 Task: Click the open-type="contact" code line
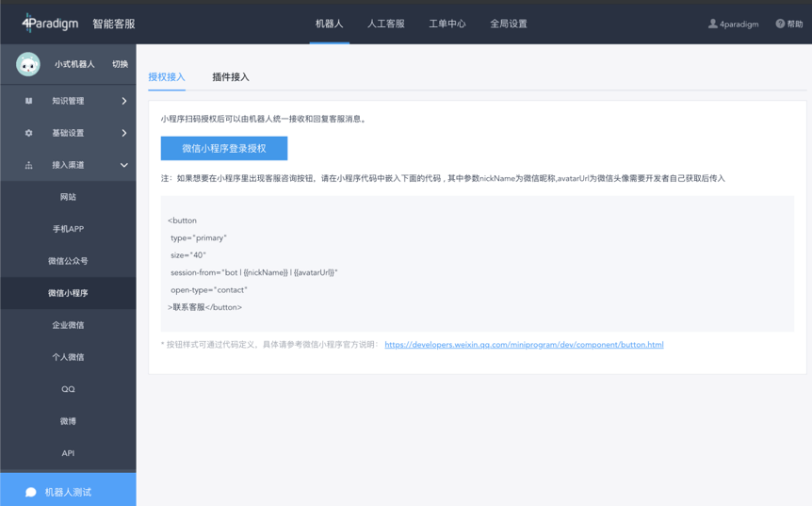coord(209,290)
